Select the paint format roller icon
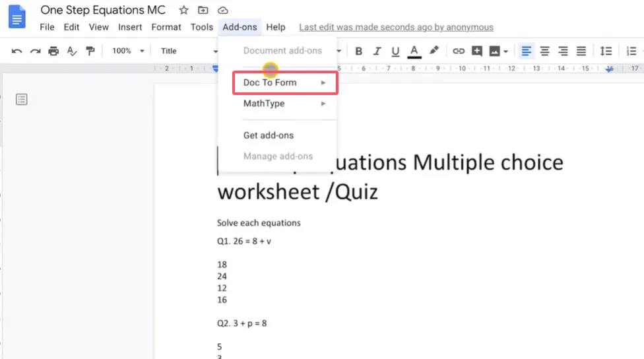644x359 pixels. click(x=90, y=51)
